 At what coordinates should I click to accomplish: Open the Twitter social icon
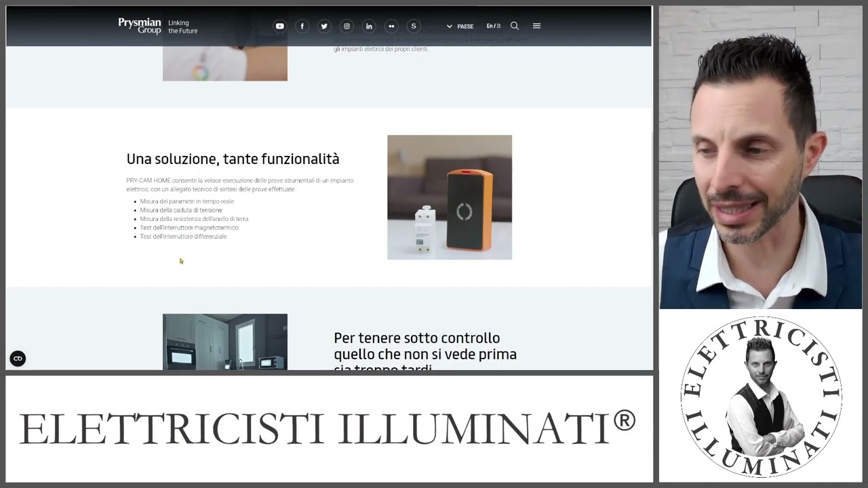(x=324, y=26)
